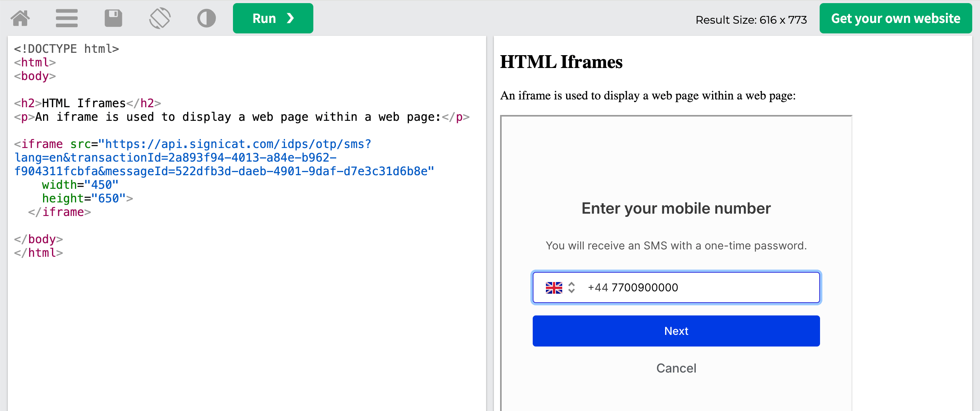Click the Run button arrow icon
Screen dimensions: 980x411
(x=290, y=18)
